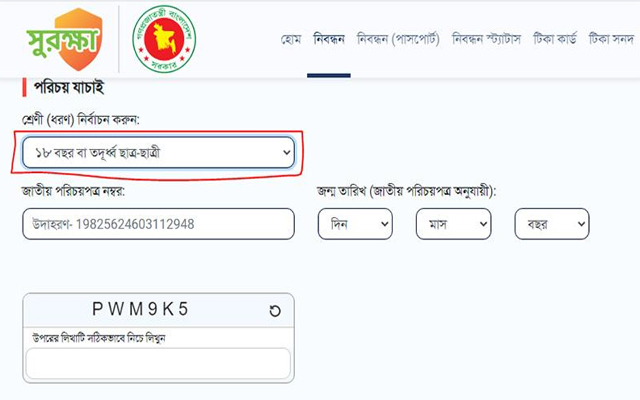640x400 pixels.
Task: Open the হোম menu item
Action: tap(291, 39)
